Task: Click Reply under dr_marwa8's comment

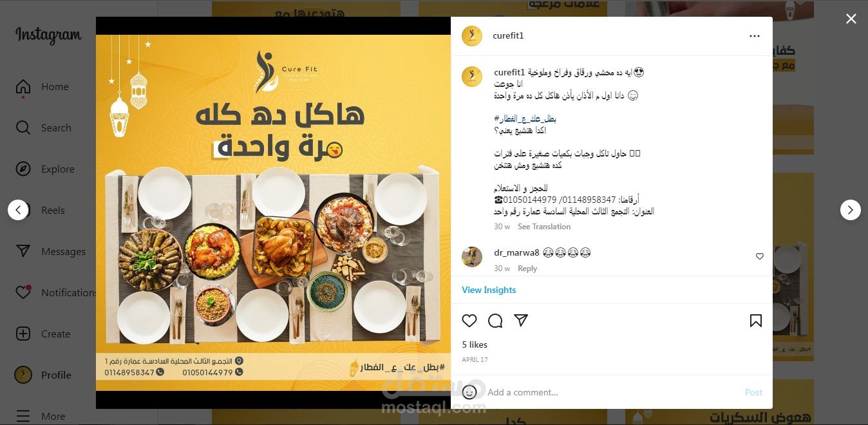Action: 527,269
